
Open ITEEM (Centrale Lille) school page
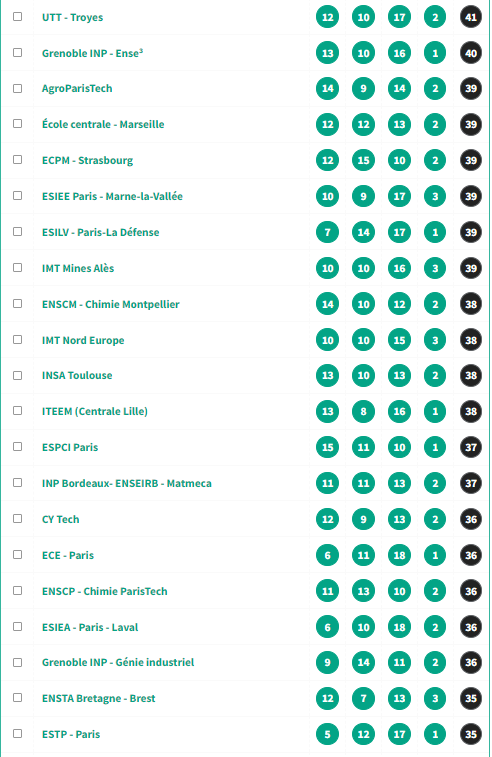click(95, 411)
